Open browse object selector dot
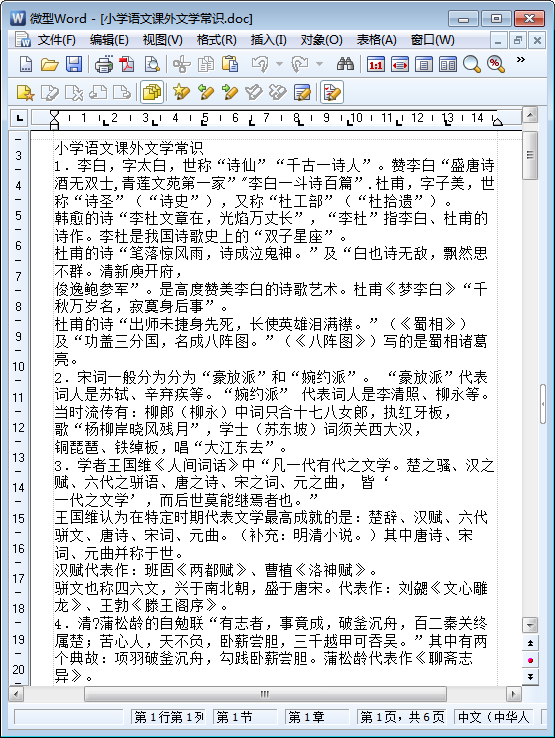The image size is (555, 738). [530, 660]
